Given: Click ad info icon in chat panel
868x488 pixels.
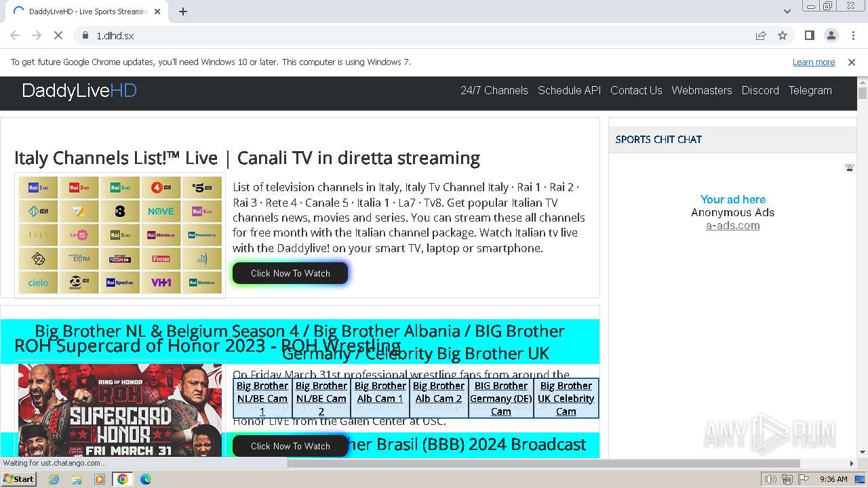Looking at the screenshot, I should pos(849,167).
